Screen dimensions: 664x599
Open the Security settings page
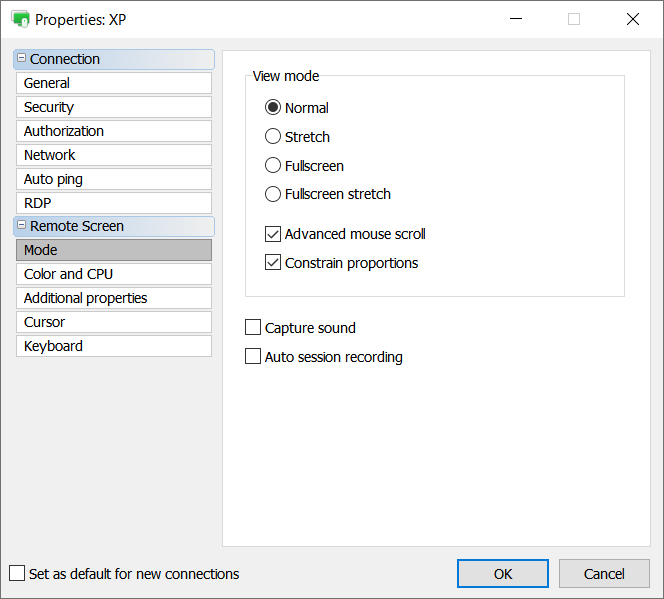point(113,107)
